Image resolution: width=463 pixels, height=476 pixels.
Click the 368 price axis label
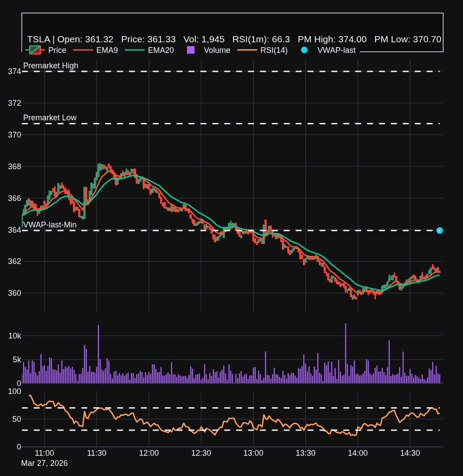click(14, 166)
